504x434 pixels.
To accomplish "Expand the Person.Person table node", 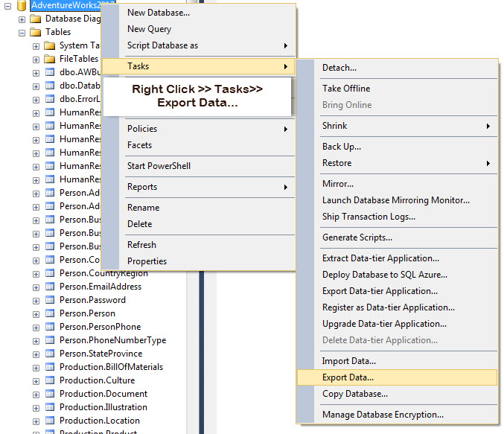I will 36,314.
